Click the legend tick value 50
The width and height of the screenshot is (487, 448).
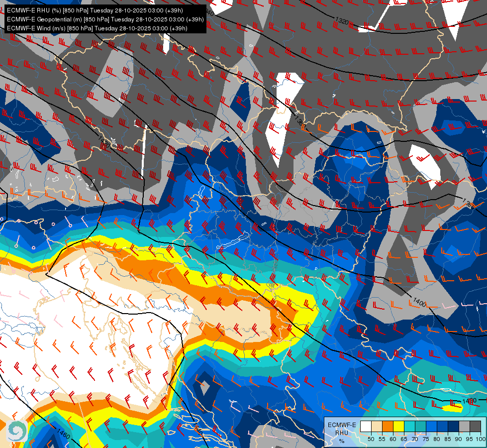(x=371, y=439)
